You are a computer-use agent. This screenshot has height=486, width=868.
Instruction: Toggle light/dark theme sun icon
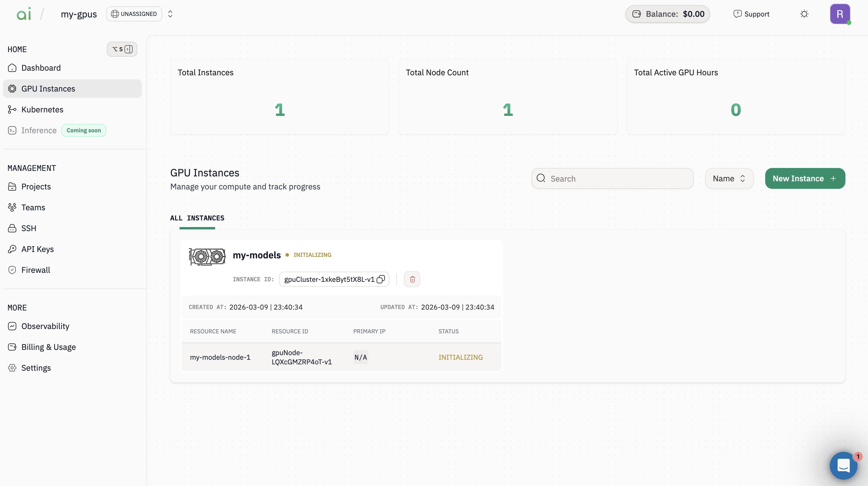pos(804,14)
